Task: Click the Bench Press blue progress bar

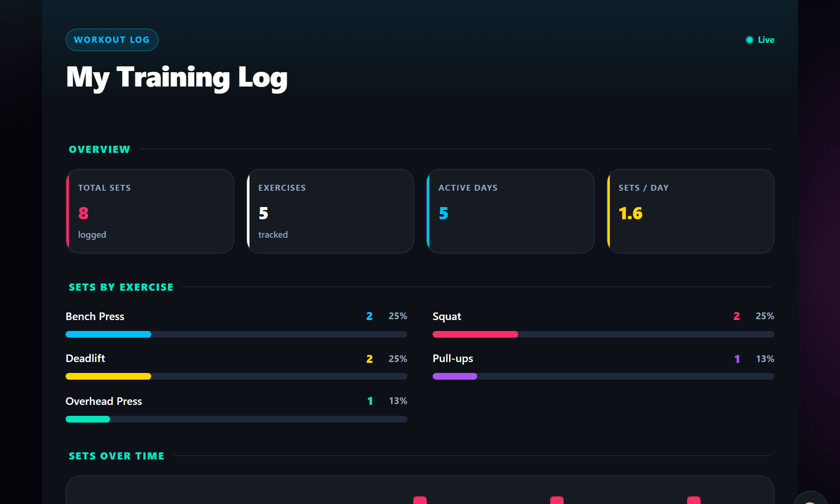Action: [x=108, y=334]
